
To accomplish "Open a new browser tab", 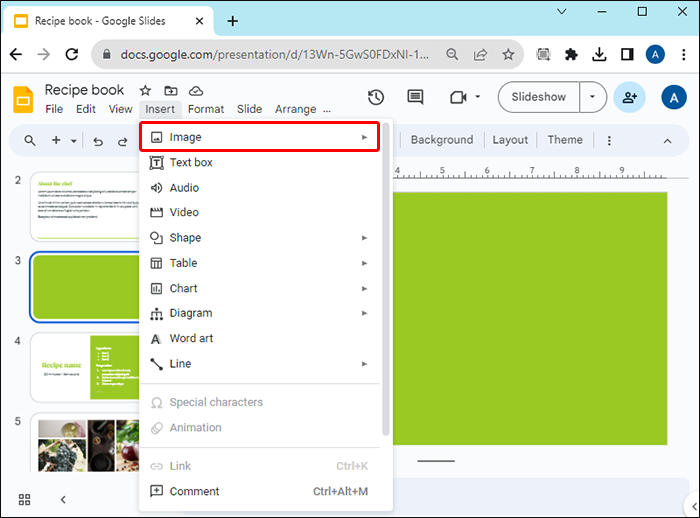I will pyautogui.click(x=233, y=21).
